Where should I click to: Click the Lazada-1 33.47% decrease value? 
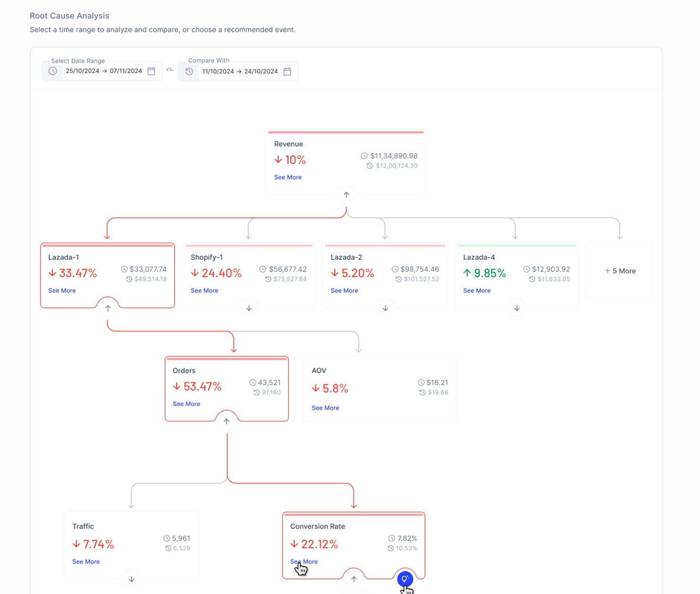(x=73, y=273)
